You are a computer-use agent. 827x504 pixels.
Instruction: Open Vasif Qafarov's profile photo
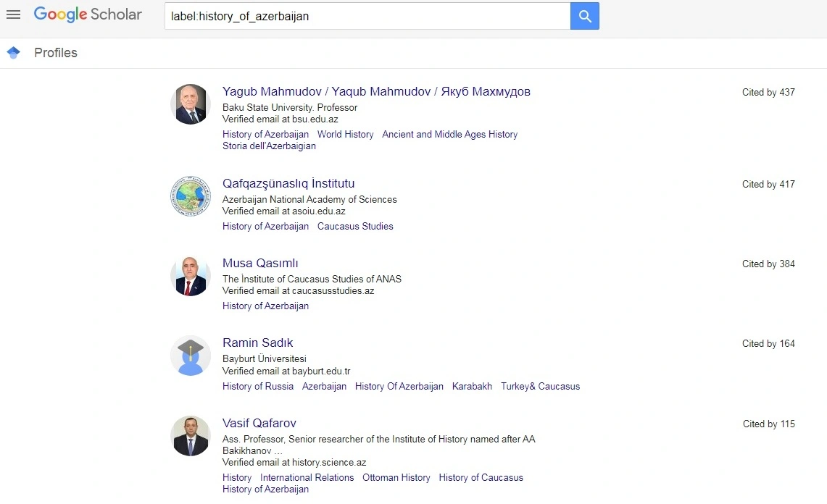pos(190,436)
